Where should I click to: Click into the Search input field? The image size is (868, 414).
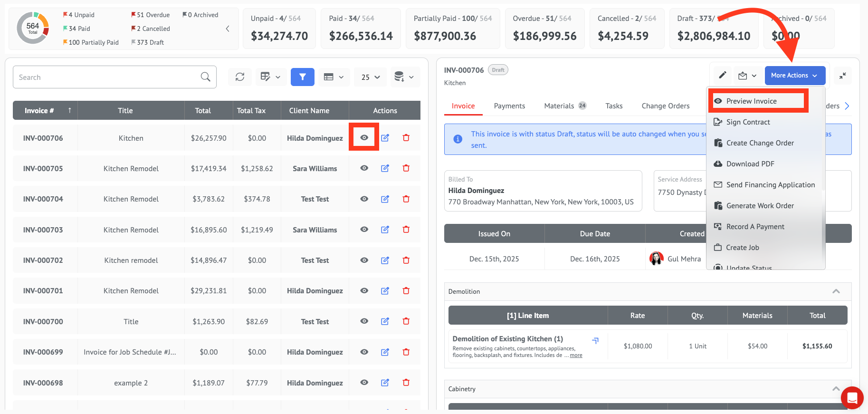click(x=107, y=77)
